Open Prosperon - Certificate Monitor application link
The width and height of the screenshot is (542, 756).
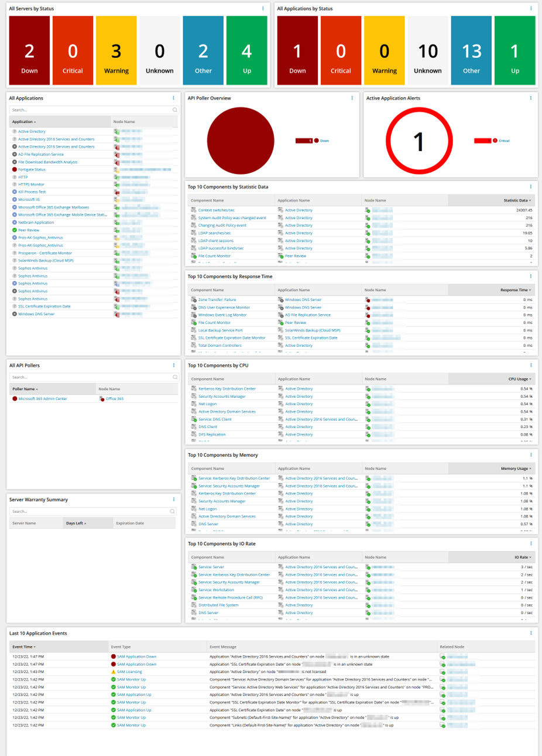[45, 253]
